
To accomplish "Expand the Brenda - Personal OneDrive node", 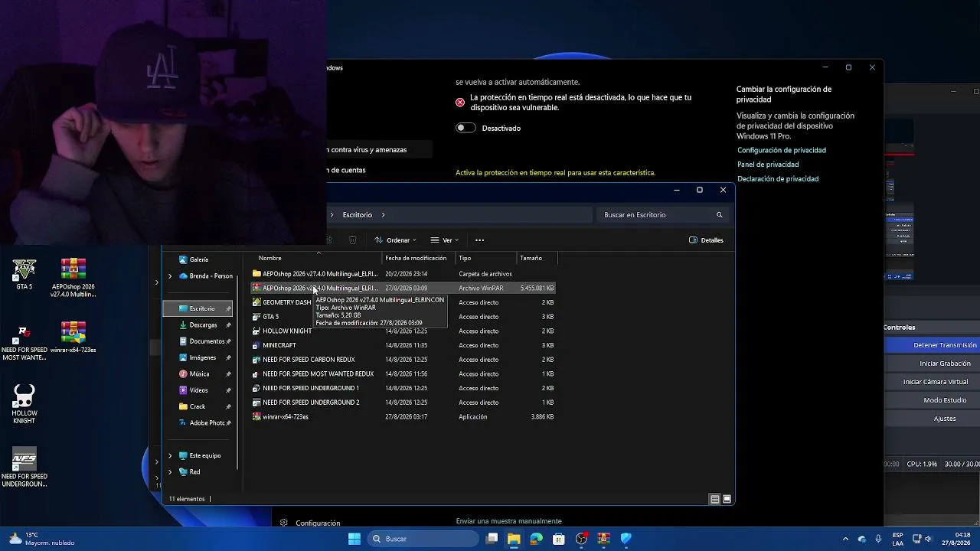I will [x=171, y=276].
